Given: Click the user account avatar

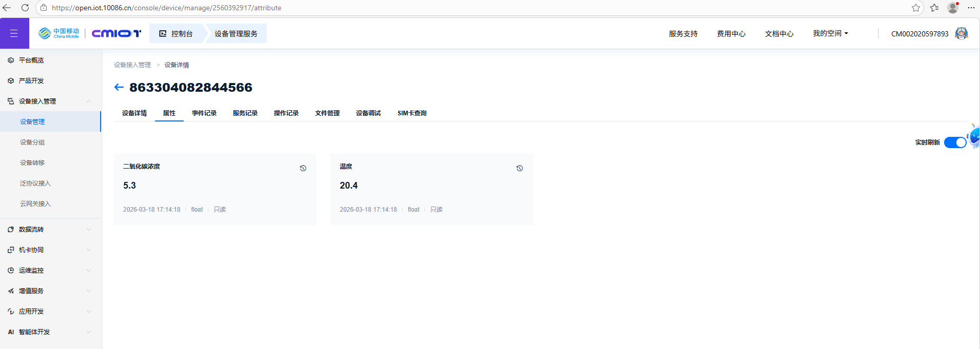Looking at the screenshot, I should [961, 33].
